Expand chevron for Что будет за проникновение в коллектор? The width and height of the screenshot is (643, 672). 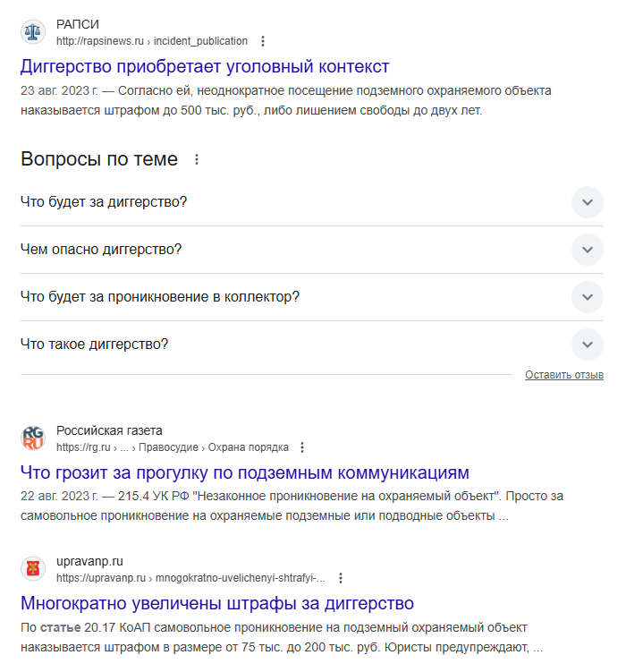click(588, 297)
